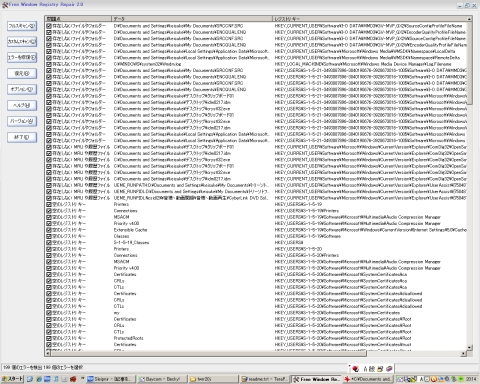
Task: Select the 'ProtectedRoots' data cell
Action: (x=129, y=338)
